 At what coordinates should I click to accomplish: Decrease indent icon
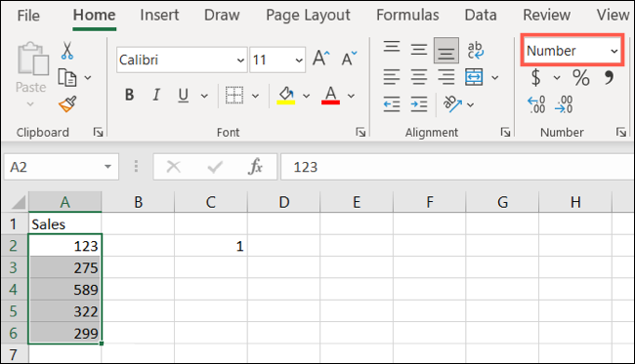click(392, 104)
